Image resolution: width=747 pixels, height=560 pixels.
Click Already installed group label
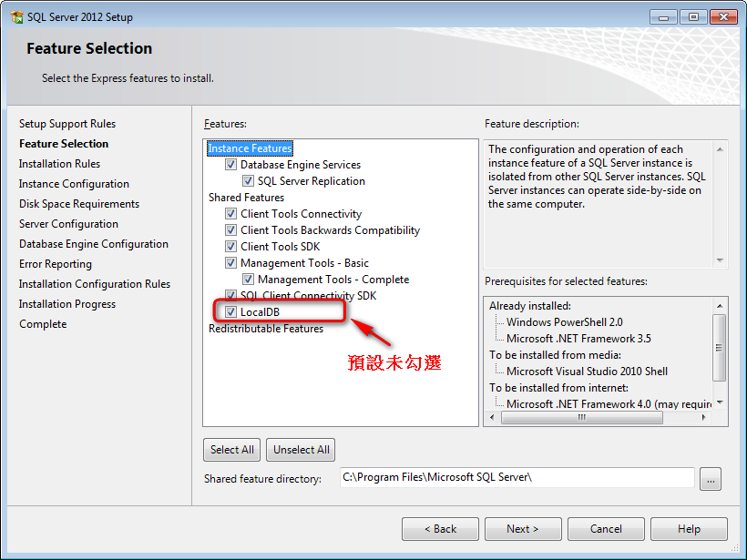pos(530,306)
